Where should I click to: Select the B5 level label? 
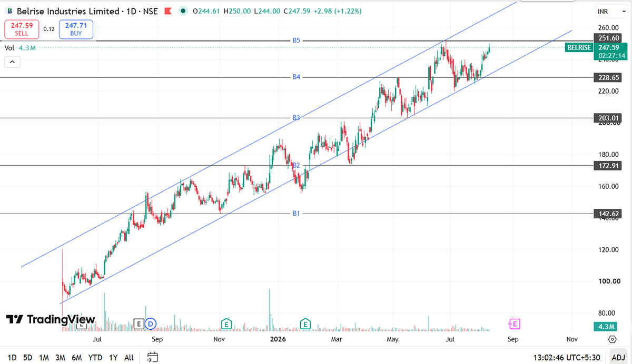297,40
